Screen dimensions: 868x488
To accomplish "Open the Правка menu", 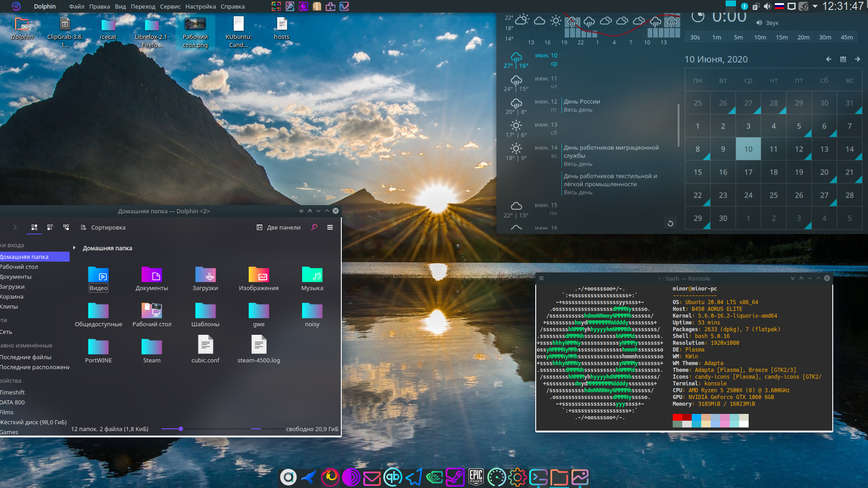I will click(99, 6).
